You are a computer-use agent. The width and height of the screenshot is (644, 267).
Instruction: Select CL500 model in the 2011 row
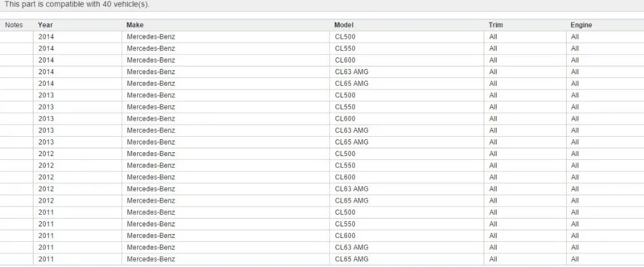345,213
